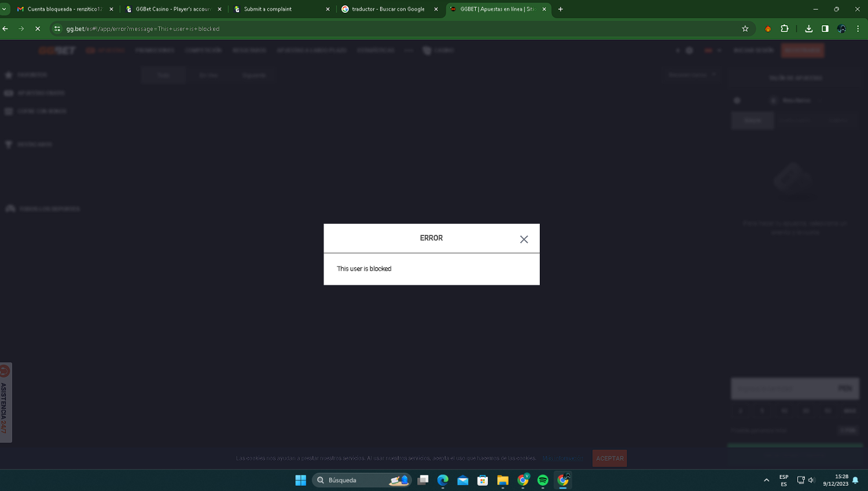Stop loading the page
868x491 pixels.
(x=38, y=29)
